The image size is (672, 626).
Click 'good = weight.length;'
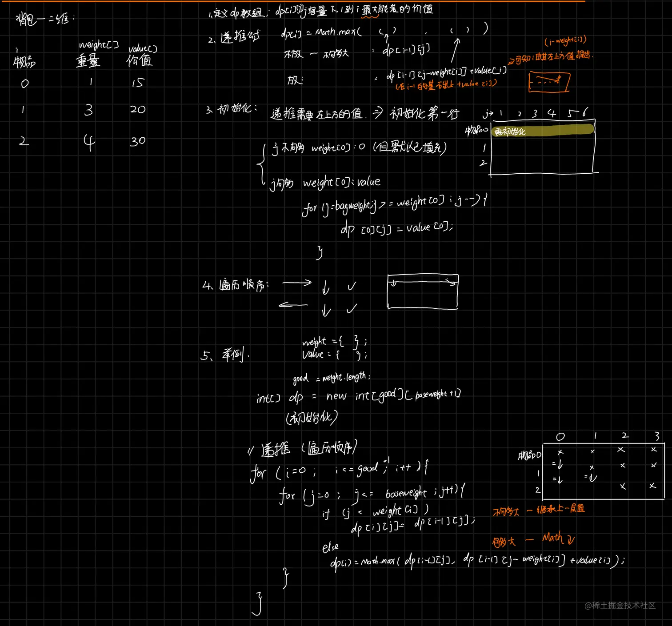332,378
